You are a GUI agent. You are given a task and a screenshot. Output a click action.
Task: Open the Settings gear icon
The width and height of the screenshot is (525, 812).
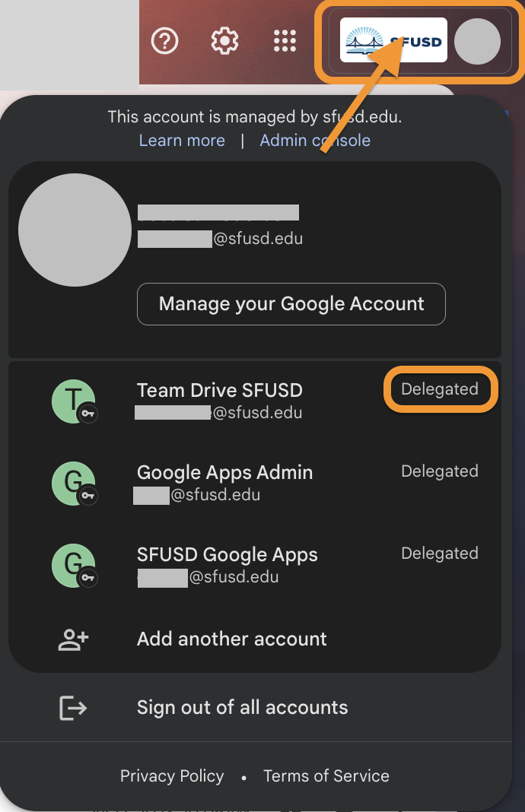tap(224, 40)
